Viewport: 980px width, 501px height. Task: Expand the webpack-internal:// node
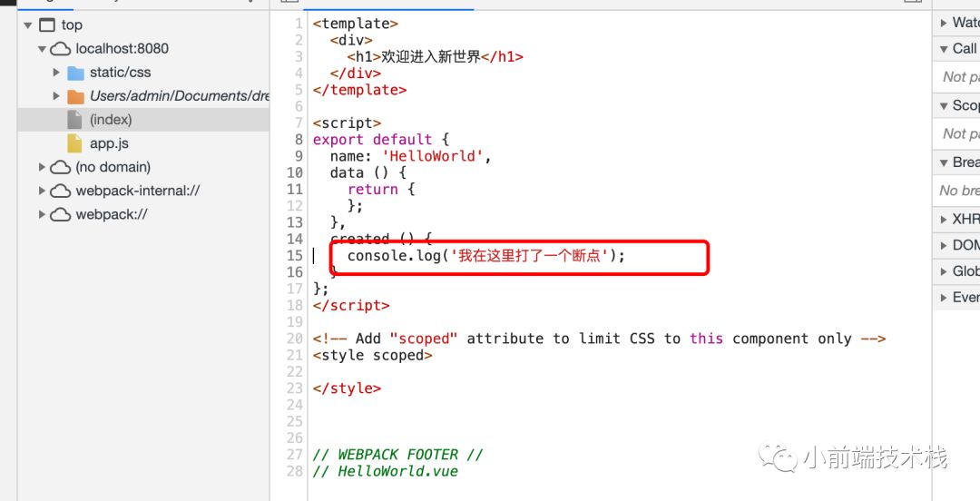tap(42, 191)
